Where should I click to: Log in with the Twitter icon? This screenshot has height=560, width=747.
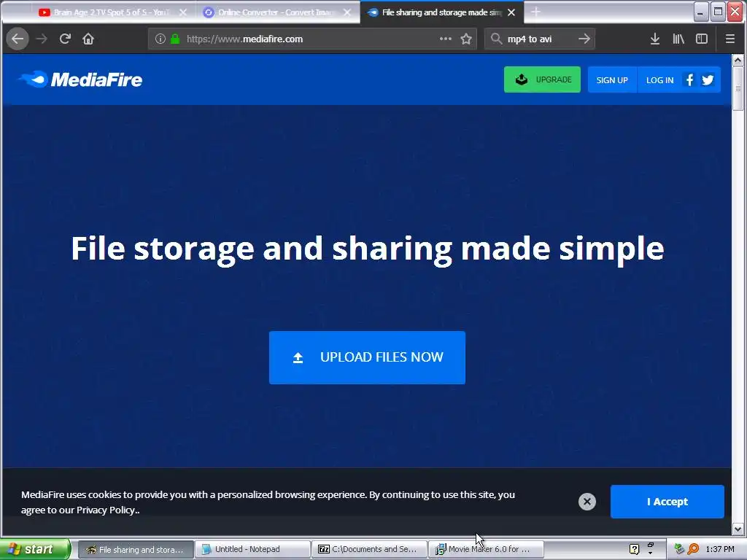pyautogui.click(x=708, y=79)
